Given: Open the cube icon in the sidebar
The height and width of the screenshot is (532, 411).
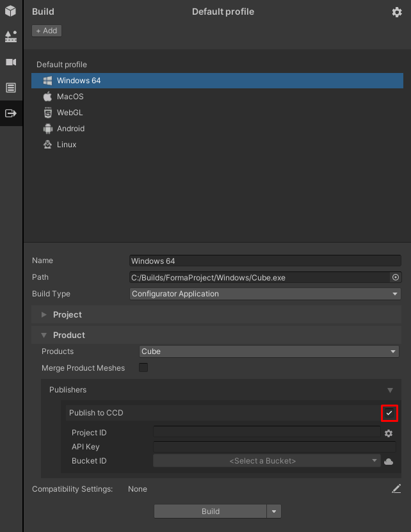Looking at the screenshot, I should point(11,12).
